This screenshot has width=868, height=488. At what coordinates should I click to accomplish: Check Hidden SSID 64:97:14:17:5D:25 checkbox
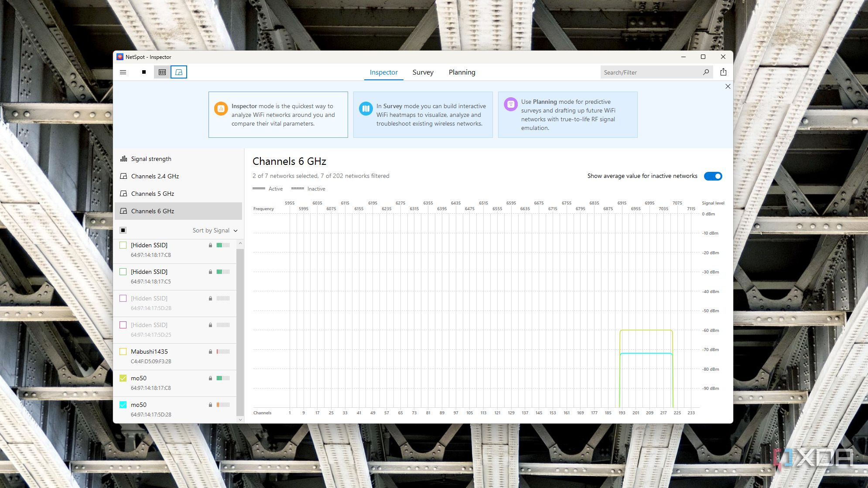click(123, 325)
